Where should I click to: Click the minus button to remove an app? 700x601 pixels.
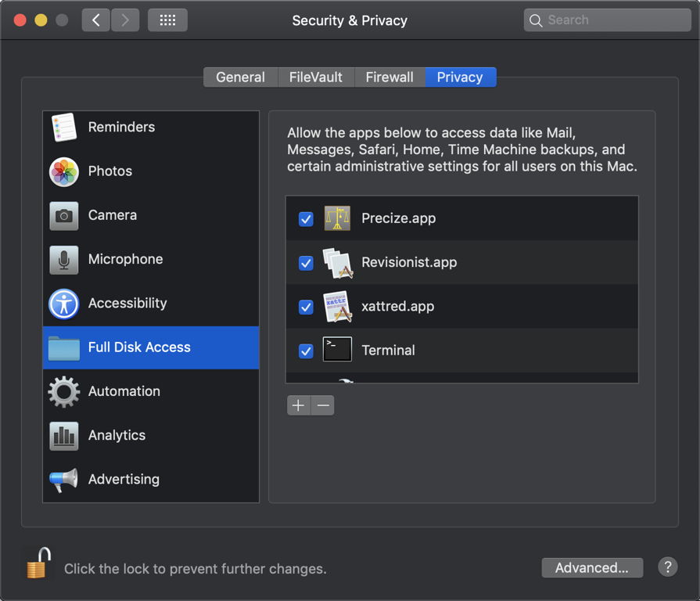tap(322, 405)
